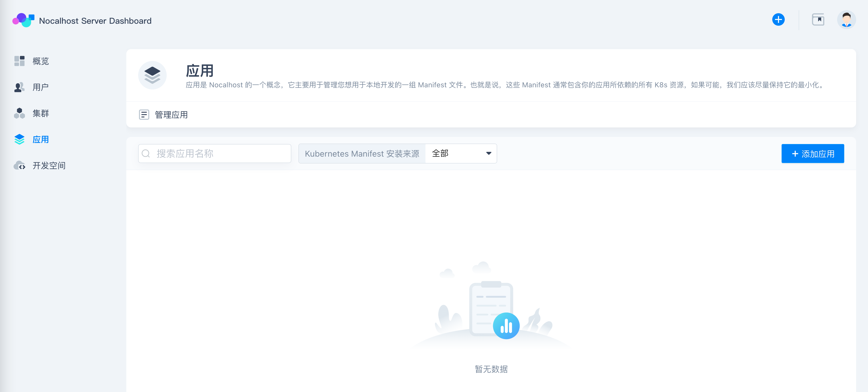Click the 暂无数据 empty state text

[491, 369]
